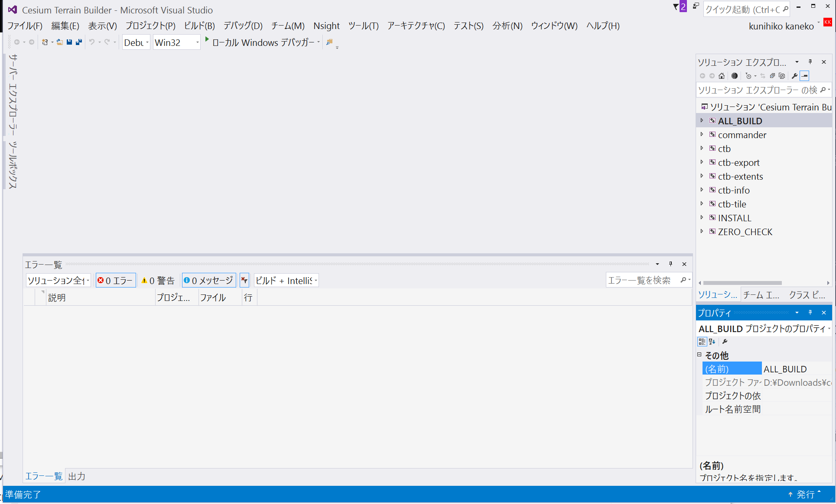The image size is (836, 504).
Task: Click the Open File folder icon
Action: click(x=60, y=42)
